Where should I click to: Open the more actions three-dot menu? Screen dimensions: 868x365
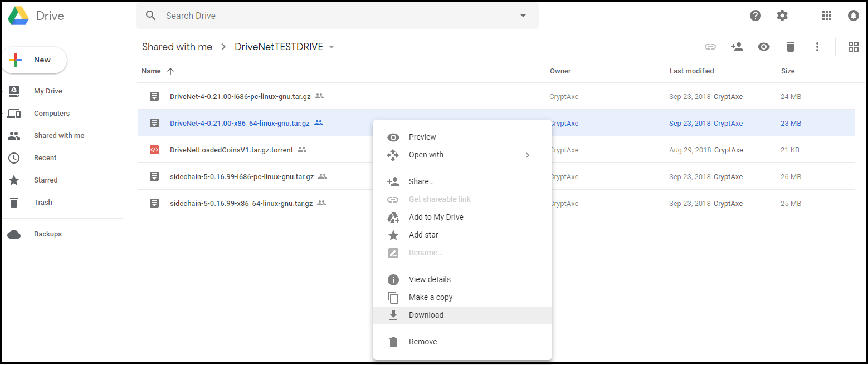[x=817, y=47]
